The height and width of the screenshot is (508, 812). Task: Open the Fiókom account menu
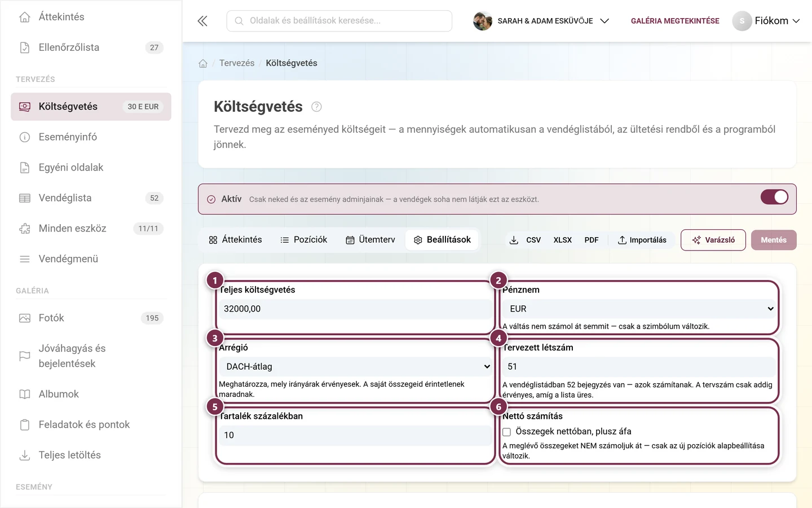click(x=766, y=21)
